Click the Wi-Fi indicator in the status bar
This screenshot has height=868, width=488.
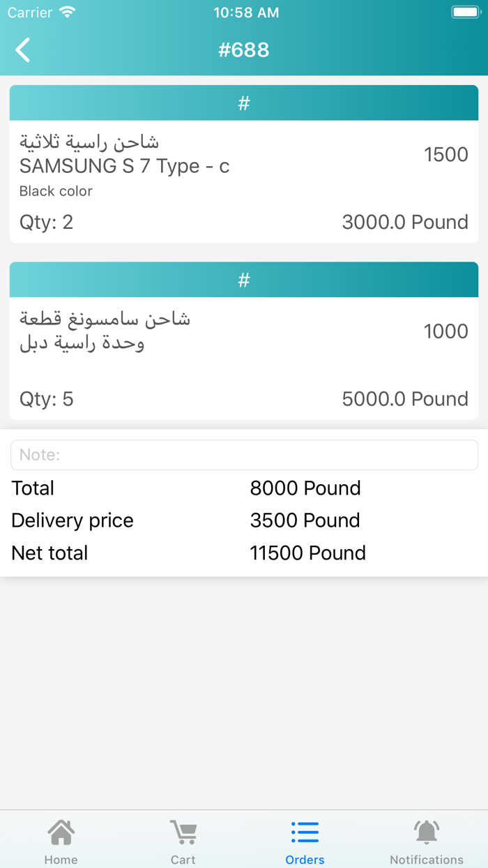[x=66, y=11]
